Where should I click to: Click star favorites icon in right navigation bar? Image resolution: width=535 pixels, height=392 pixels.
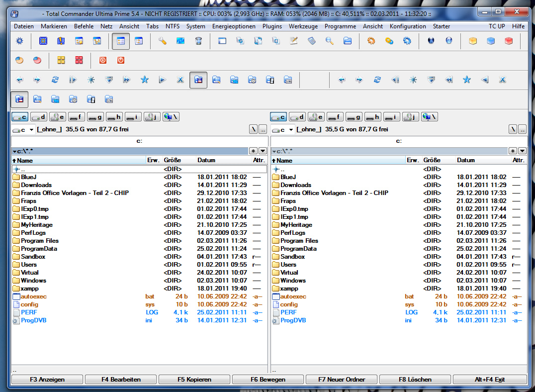tap(467, 80)
